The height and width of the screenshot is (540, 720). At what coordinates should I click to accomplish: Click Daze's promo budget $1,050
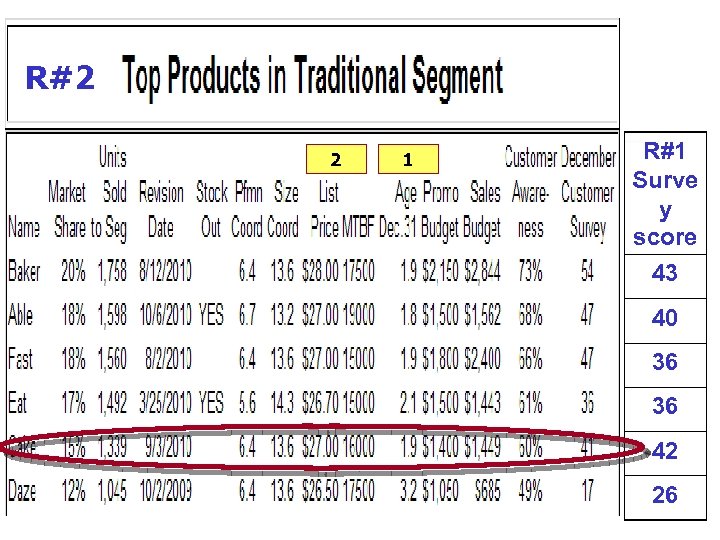tap(440, 491)
